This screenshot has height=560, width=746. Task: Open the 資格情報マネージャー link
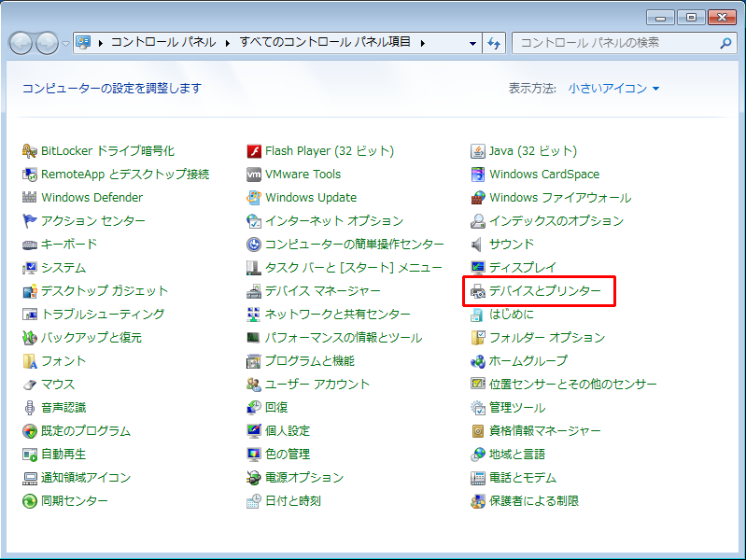point(544,431)
